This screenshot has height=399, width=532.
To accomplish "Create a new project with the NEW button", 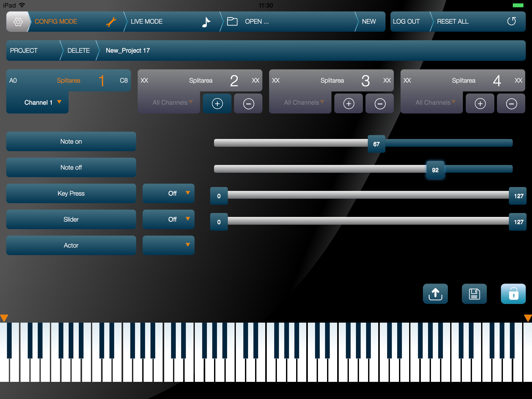I will (x=369, y=22).
